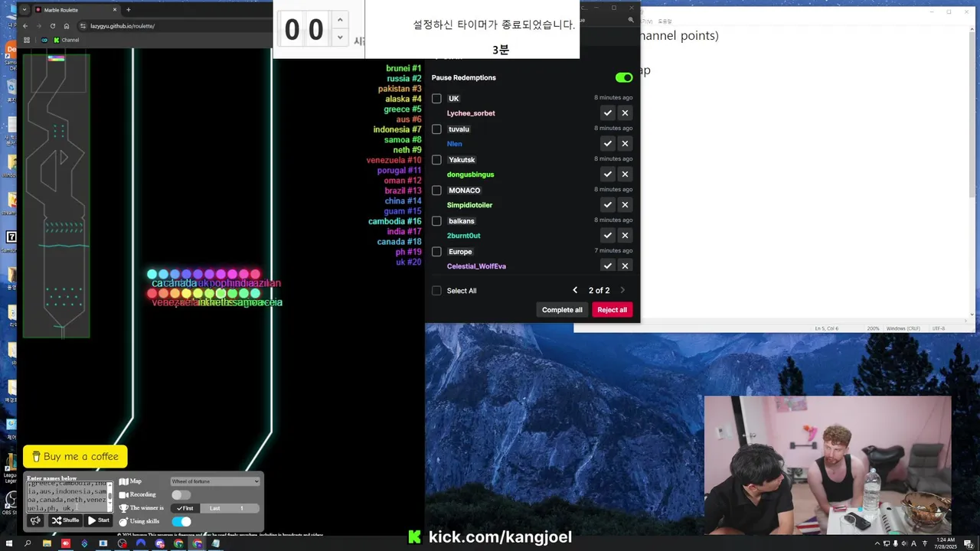Go to the browser home page

(66, 26)
